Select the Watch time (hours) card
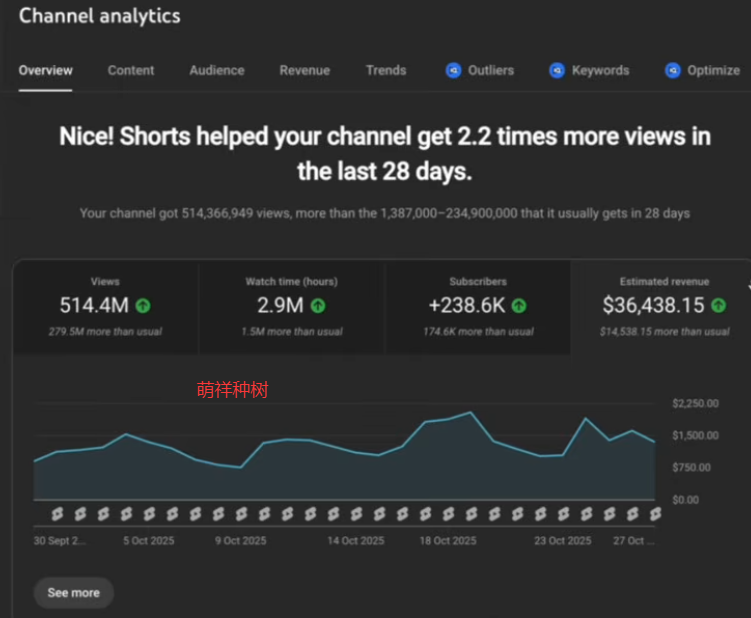The image size is (751, 618). 292,307
